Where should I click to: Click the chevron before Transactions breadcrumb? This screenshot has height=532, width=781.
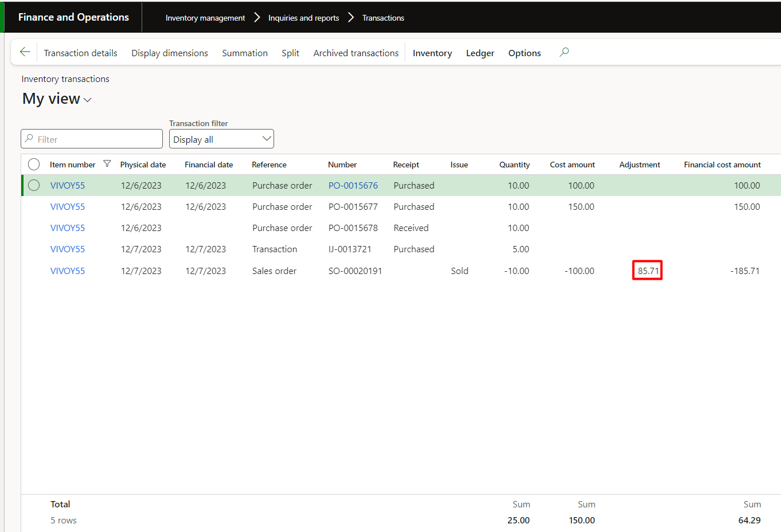pos(351,18)
